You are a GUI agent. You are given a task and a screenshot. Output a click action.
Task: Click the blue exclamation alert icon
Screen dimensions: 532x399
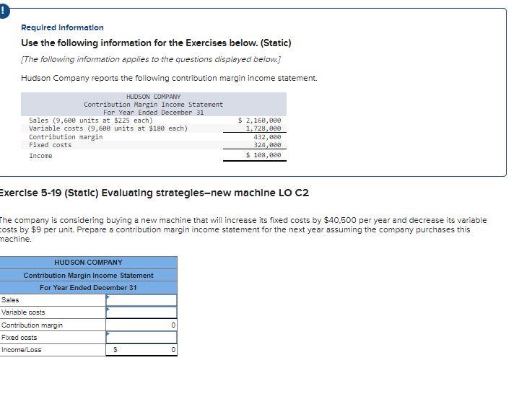[4, 12]
